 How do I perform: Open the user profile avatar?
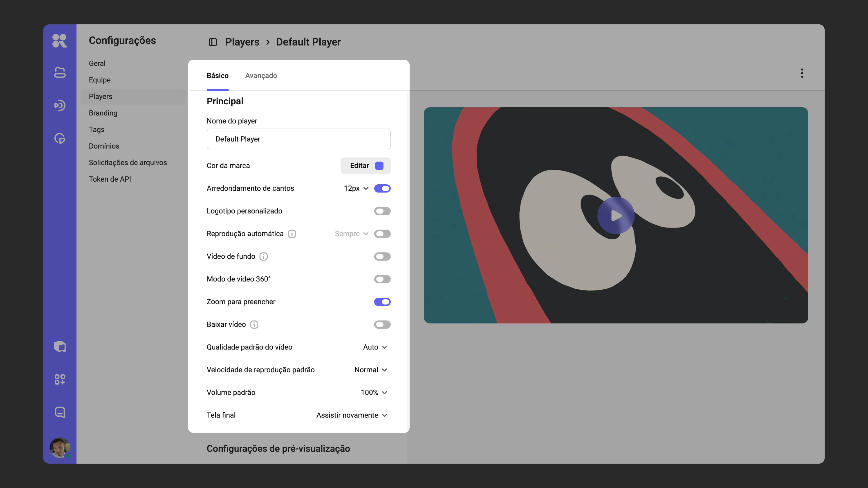60,448
